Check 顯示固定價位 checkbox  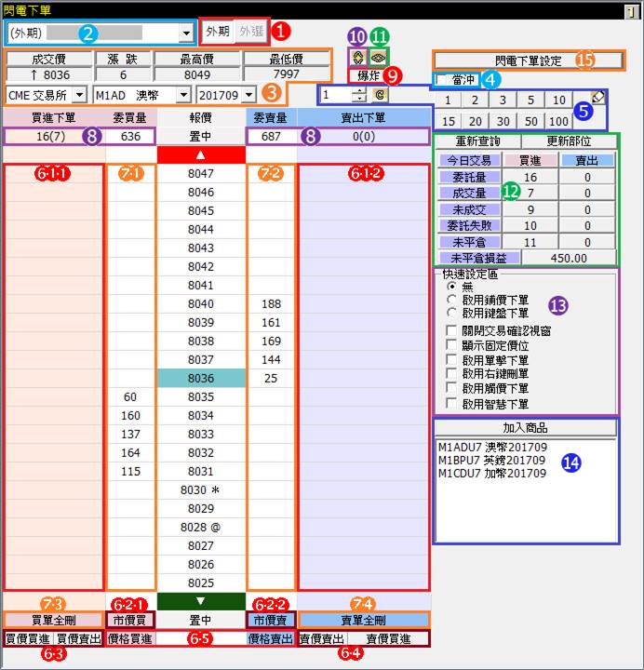pyautogui.click(x=451, y=345)
